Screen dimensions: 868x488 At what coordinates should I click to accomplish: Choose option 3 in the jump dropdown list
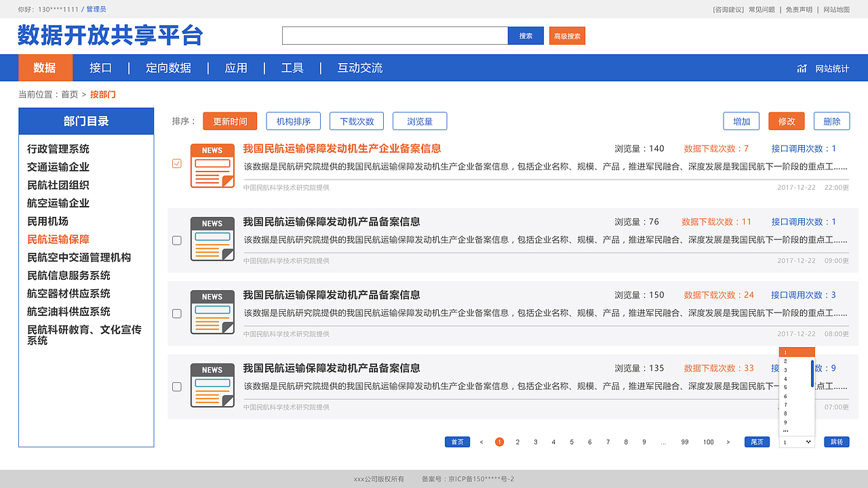click(x=785, y=370)
